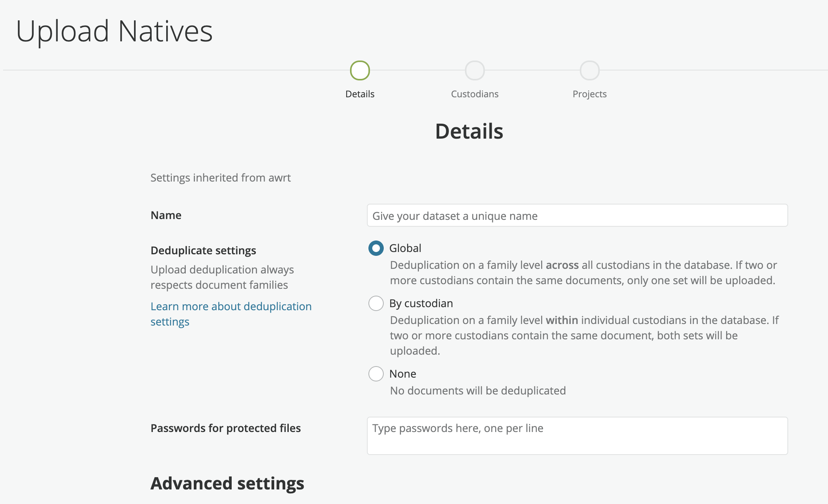Choose the By custodian deduplication option
Screen dimensions: 828x504
coord(376,303)
